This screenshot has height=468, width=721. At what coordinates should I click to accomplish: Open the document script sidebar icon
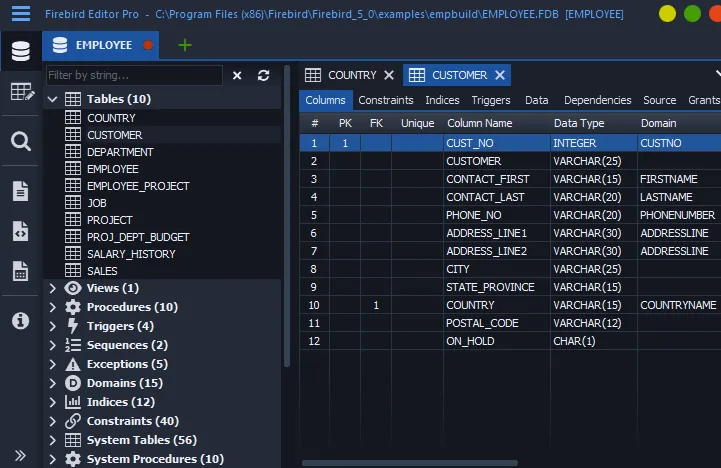(x=20, y=191)
